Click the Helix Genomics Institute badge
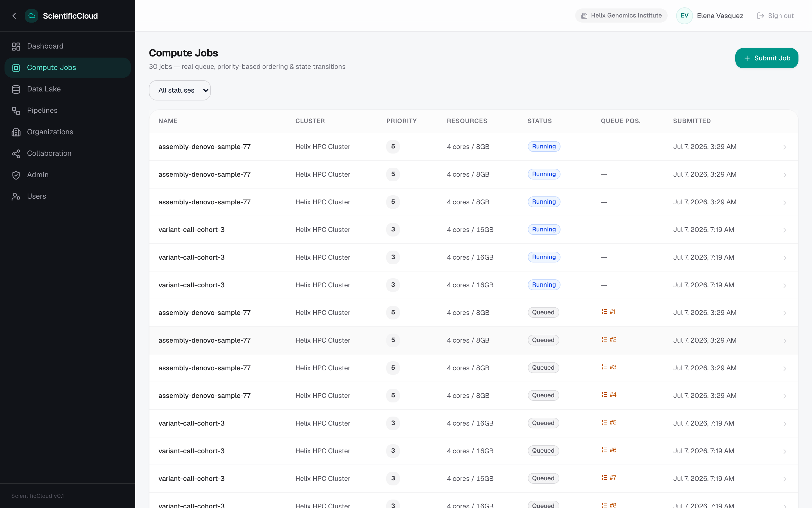The height and width of the screenshot is (508, 812). pyautogui.click(x=621, y=16)
